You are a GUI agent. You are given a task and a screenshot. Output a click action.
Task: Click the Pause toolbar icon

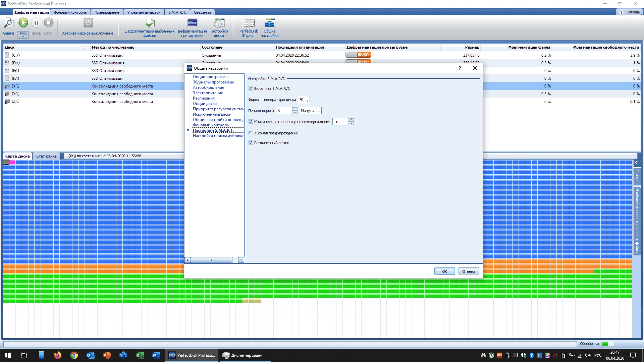pos(36,23)
